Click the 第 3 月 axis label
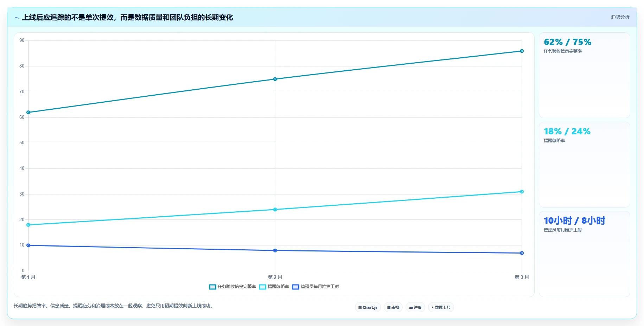Viewport: 644px width, 326px height. point(522,277)
